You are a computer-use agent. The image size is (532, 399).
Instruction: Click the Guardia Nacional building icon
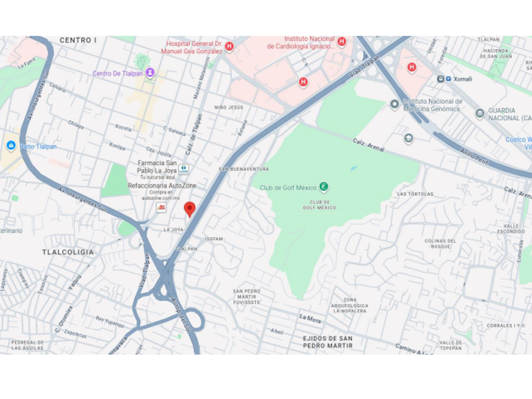point(479,113)
